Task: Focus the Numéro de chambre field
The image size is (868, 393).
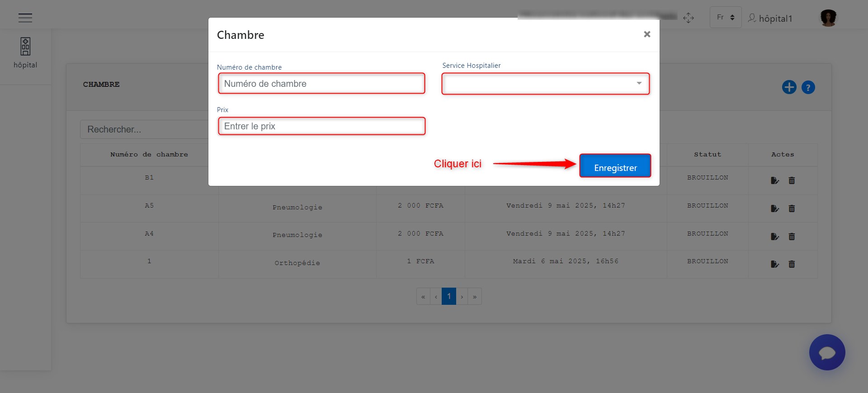Action: [x=321, y=84]
